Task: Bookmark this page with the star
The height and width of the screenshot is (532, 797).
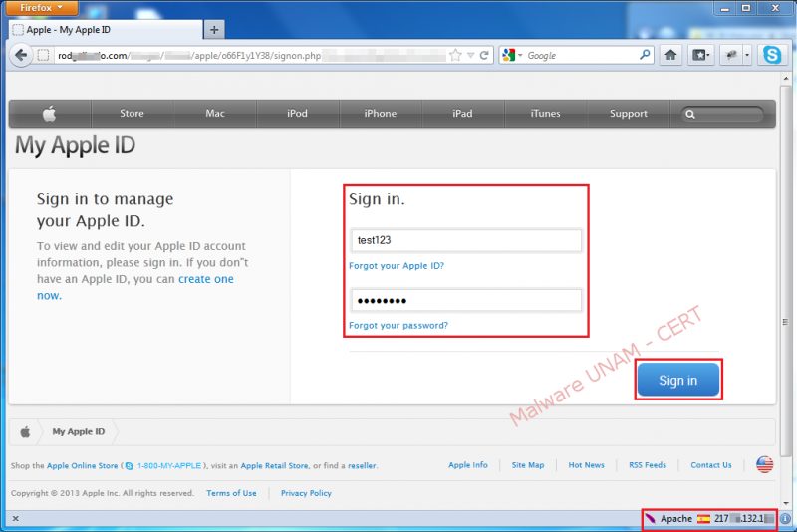Action: [x=456, y=55]
